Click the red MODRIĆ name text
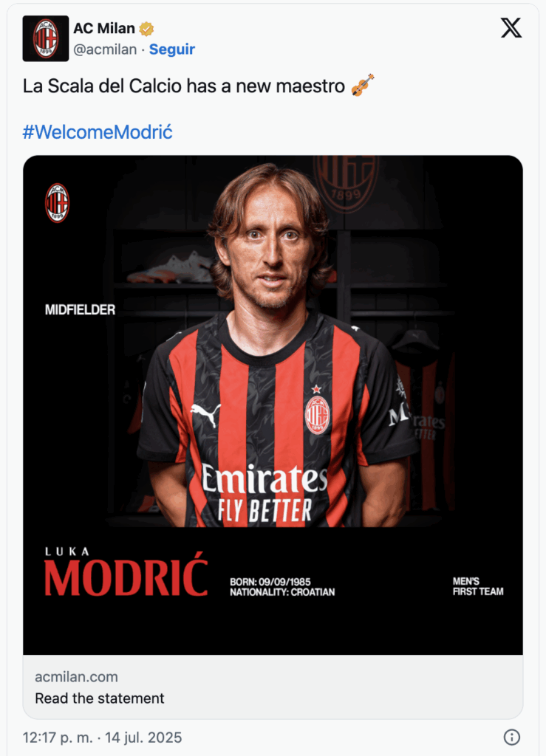The image size is (546, 756). tap(126, 577)
